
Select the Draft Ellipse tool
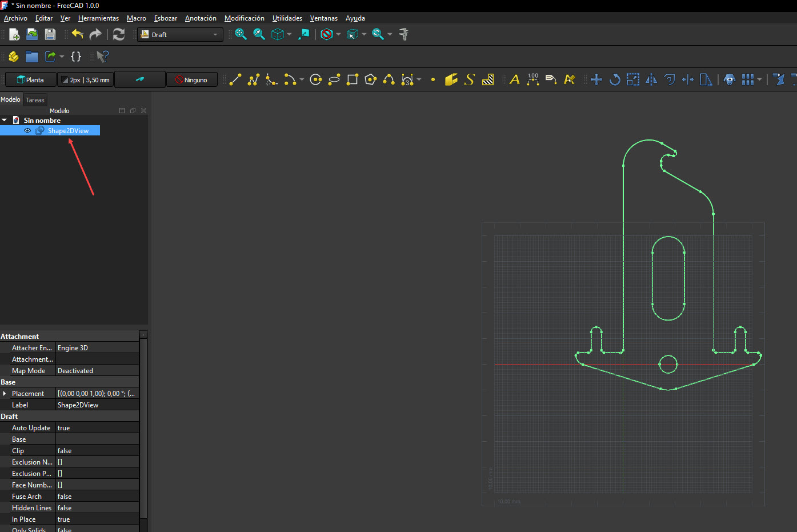click(334, 80)
